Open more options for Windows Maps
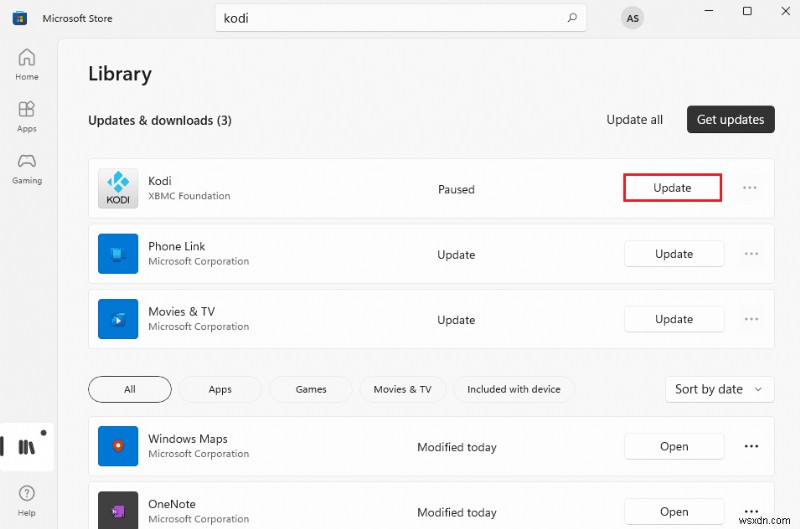 pos(750,447)
